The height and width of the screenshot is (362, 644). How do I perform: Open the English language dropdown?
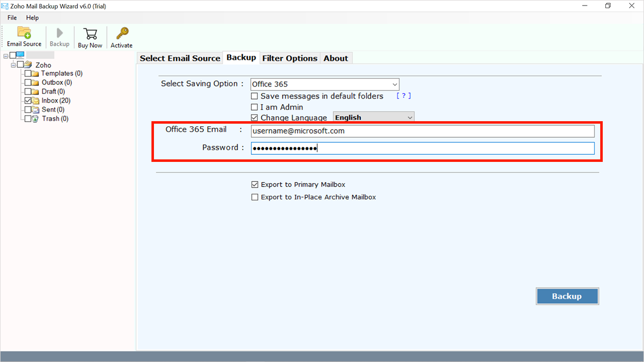(x=374, y=117)
